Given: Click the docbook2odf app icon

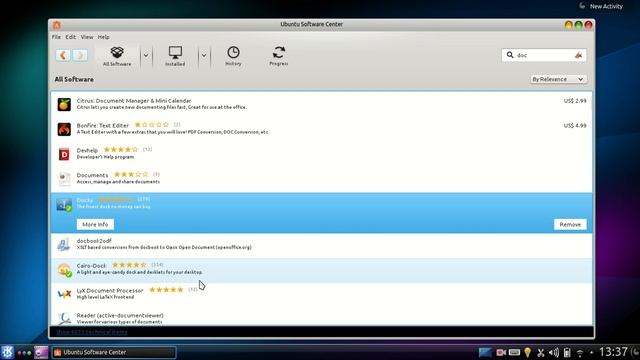Looking at the screenshot, I should click(x=64, y=245).
